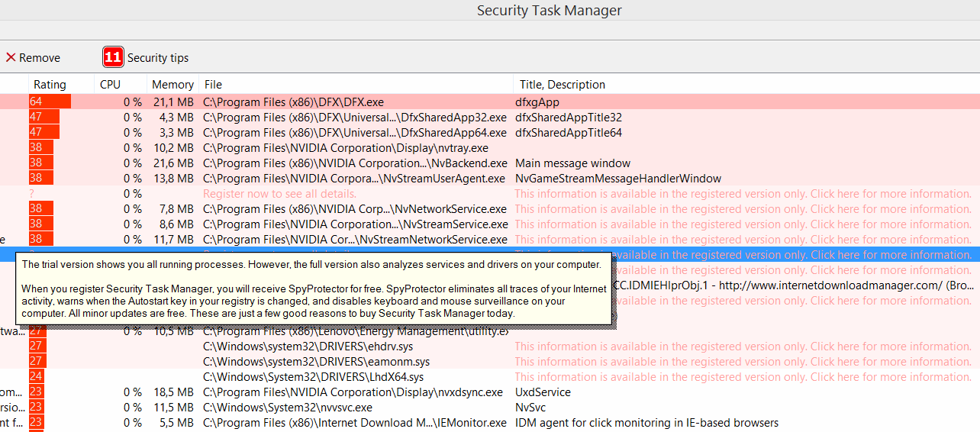Click the File column header

[x=213, y=85]
